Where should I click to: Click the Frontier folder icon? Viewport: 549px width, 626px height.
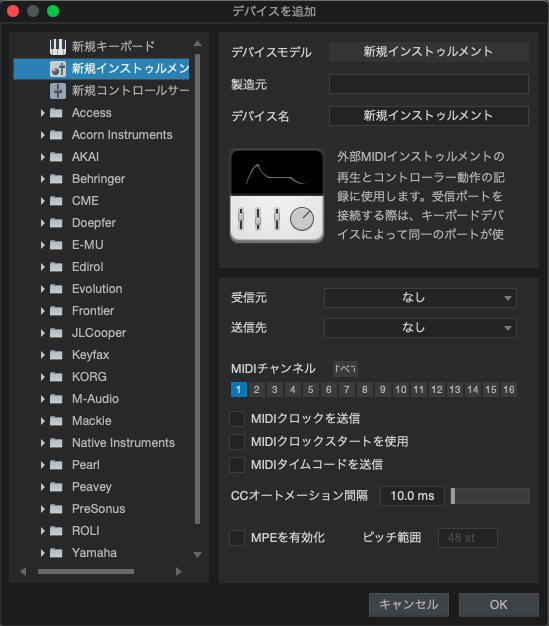tap(56, 311)
